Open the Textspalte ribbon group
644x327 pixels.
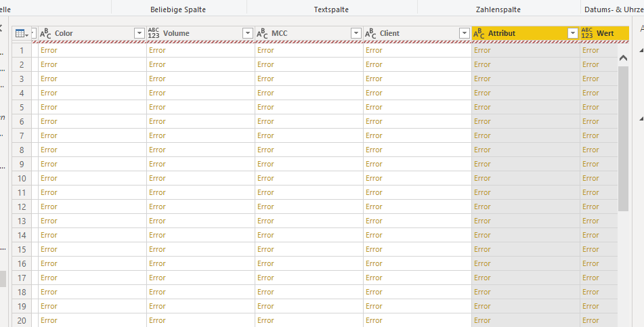point(331,9)
